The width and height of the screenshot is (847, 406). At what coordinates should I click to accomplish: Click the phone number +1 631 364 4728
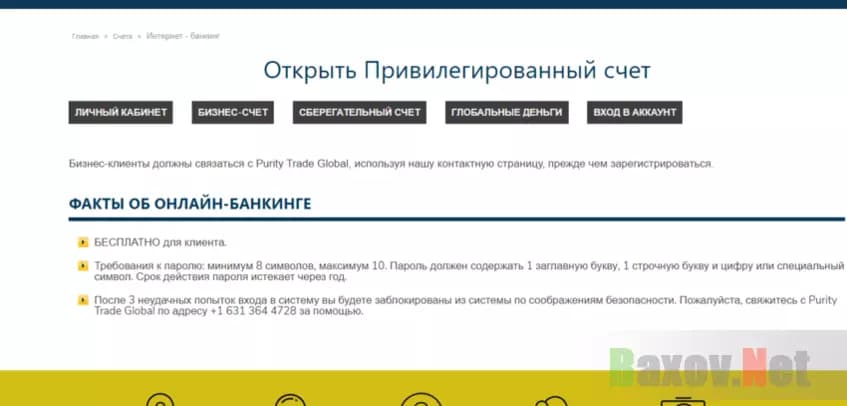coord(253,312)
